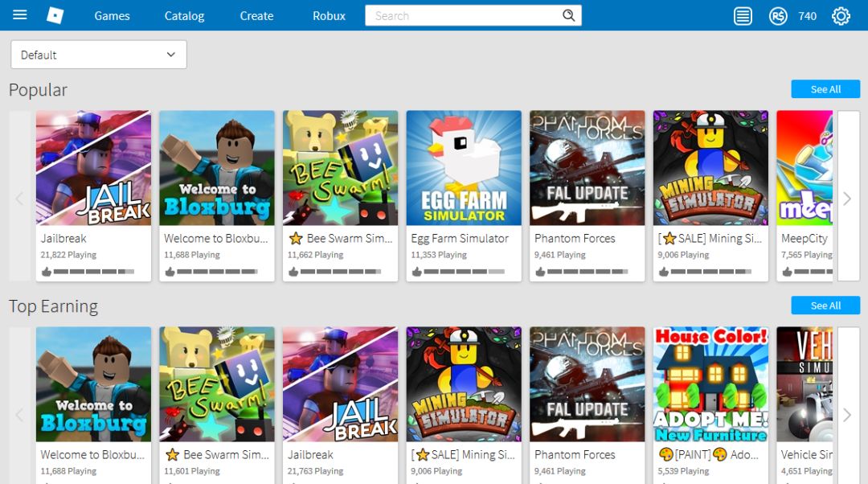Open the Catalog tab
Viewport: 868px width, 484px height.
[184, 16]
